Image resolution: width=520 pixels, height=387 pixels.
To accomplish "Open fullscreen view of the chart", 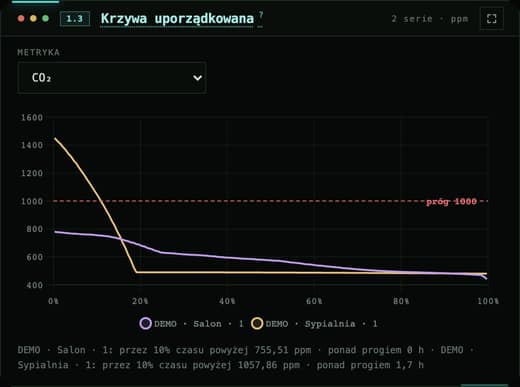I will (492, 18).
